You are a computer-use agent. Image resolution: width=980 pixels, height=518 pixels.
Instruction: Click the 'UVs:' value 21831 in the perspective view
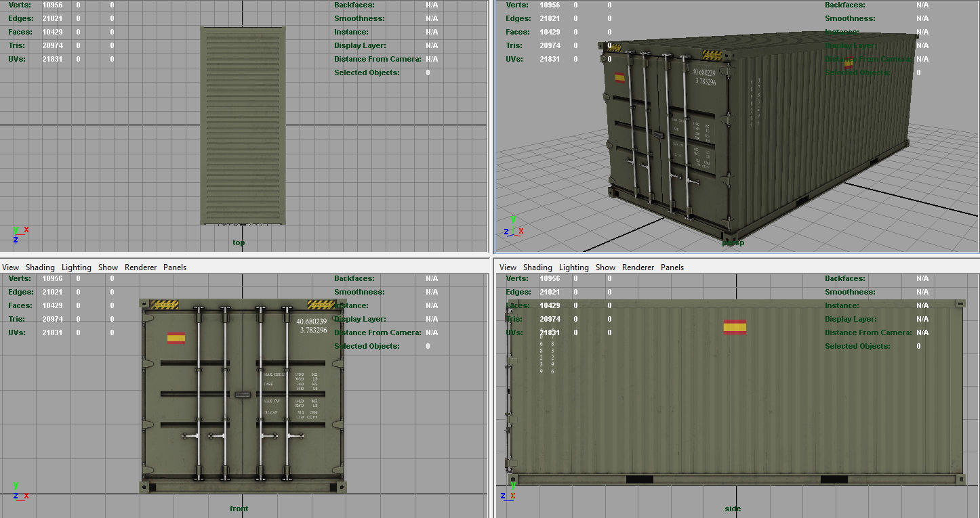click(x=550, y=59)
